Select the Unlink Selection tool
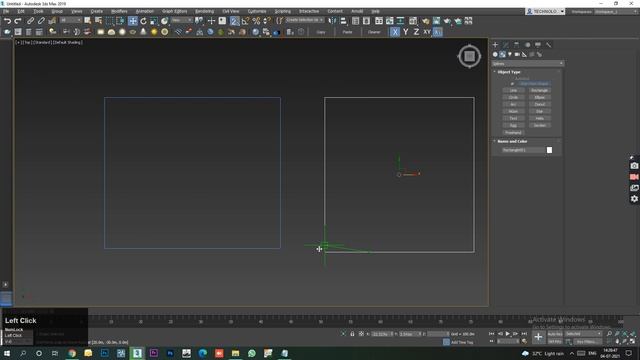This screenshot has height=360, width=640. click(41, 21)
